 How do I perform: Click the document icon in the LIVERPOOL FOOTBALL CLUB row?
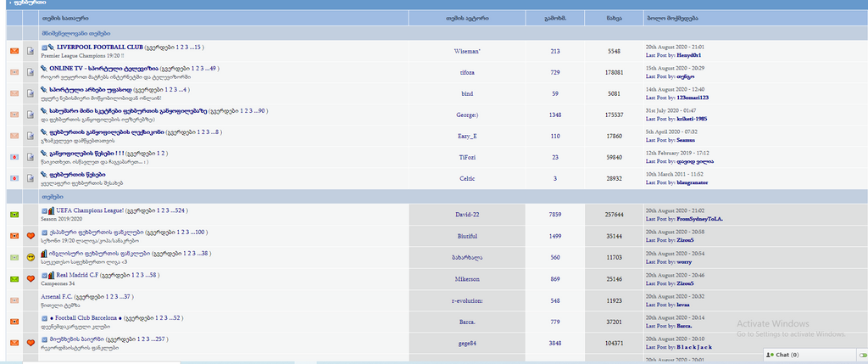coord(31,51)
